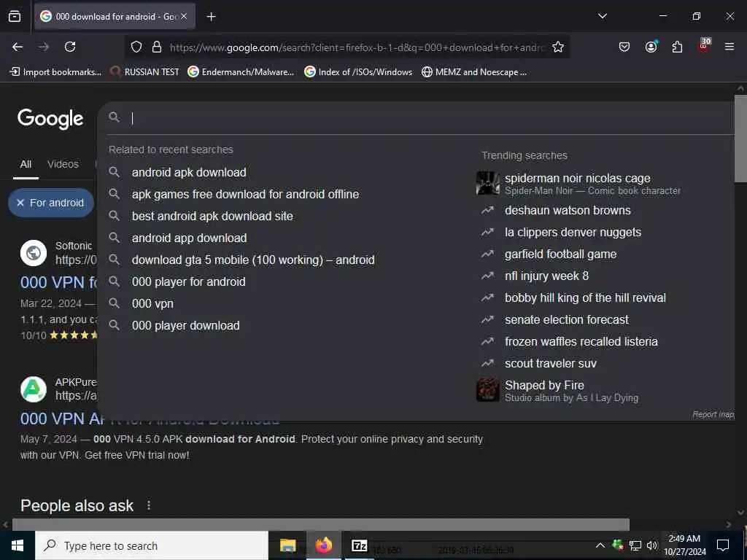Viewport: 747px width, 560px height.
Task: Open People also ask options menu
Action: click(149, 505)
